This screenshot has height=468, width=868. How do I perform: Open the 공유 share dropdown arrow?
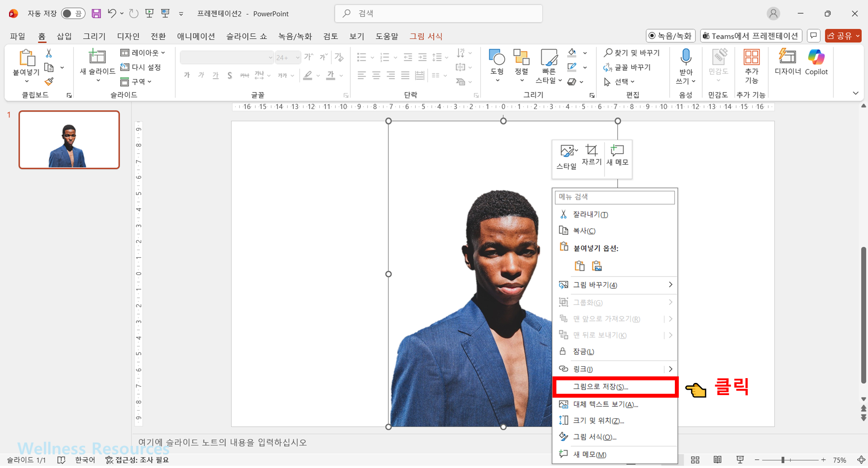[858, 36]
